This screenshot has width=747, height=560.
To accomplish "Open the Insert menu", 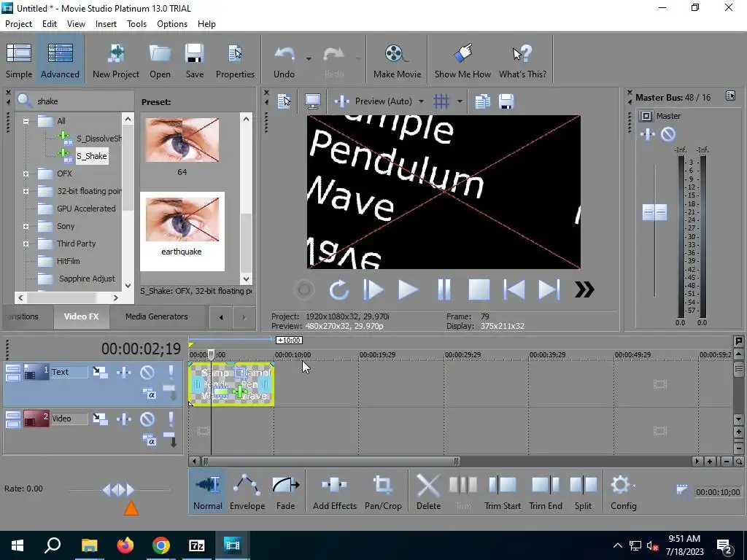I will tap(106, 24).
